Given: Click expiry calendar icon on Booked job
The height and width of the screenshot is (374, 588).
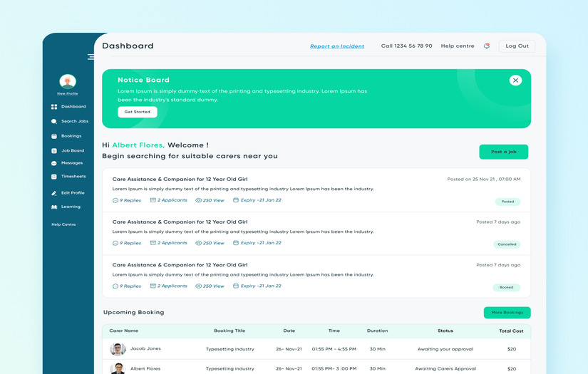Looking at the screenshot, I should pos(236,286).
